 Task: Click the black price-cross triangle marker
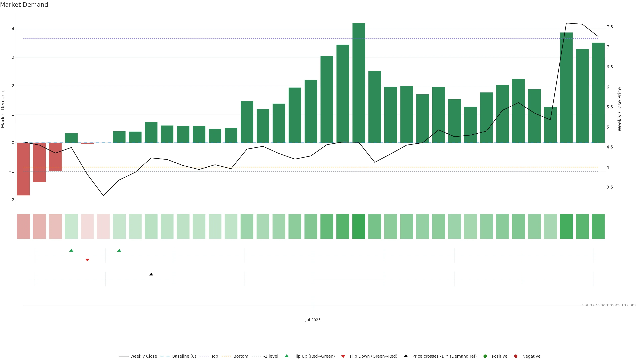click(151, 274)
